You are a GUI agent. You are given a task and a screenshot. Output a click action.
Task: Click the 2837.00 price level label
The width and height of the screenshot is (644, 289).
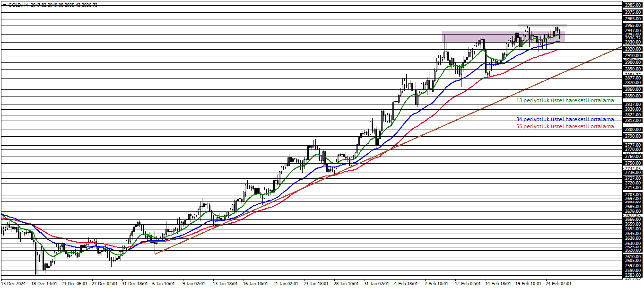pyautogui.click(x=632, y=105)
